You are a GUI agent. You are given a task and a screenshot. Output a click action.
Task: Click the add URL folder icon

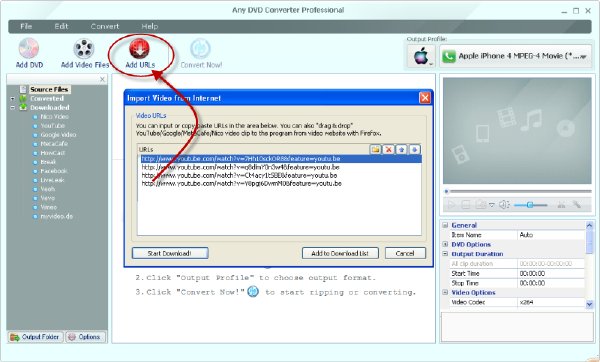pyautogui.click(x=376, y=150)
